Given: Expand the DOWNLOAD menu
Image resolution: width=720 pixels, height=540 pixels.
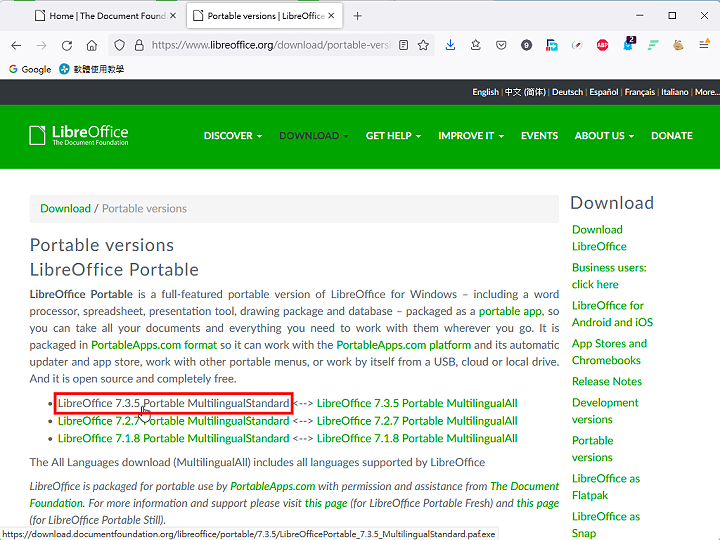Looking at the screenshot, I should pyautogui.click(x=314, y=136).
